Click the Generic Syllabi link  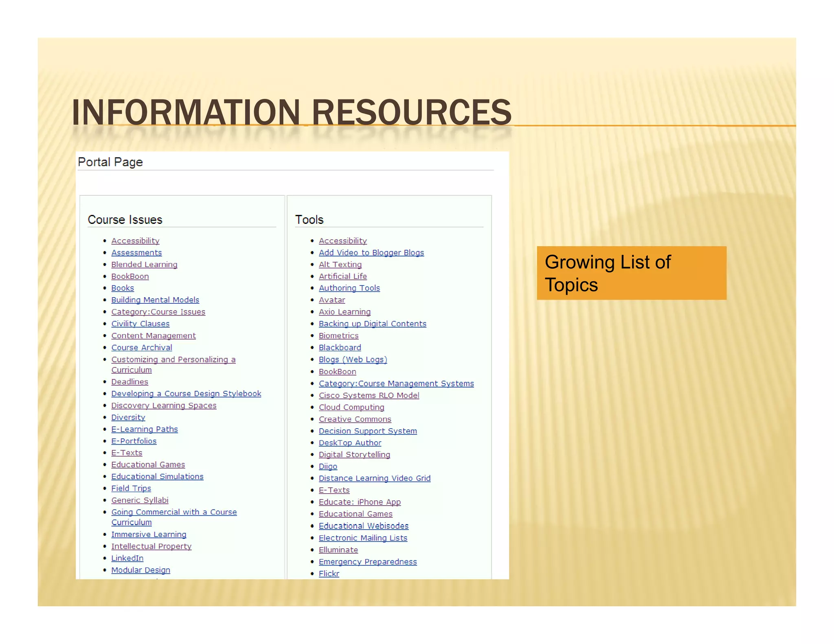(140, 500)
